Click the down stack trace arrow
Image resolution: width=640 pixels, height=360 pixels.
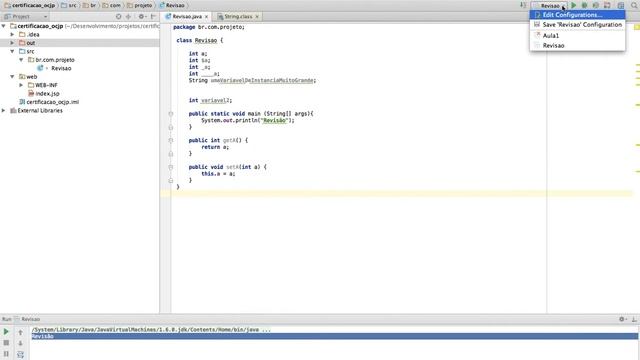click(x=20, y=343)
